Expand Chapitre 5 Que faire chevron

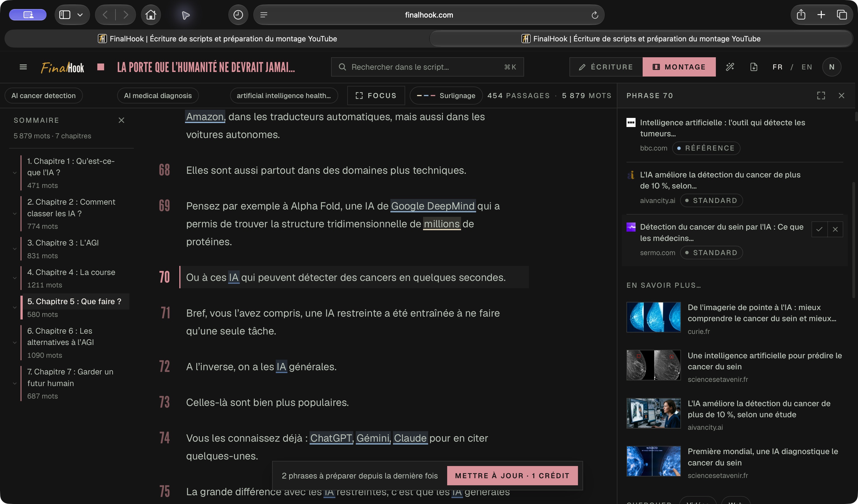point(15,308)
